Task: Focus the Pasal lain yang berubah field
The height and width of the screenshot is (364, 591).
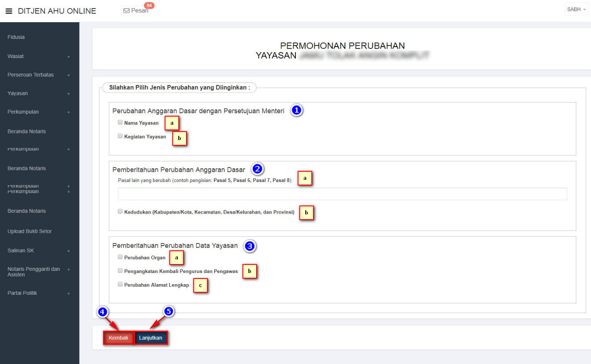Action: pos(342,194)
